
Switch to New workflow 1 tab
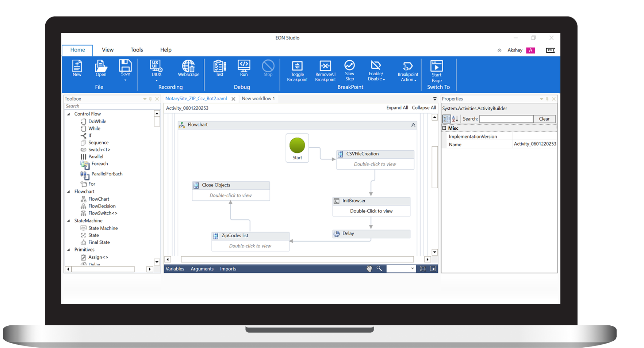point(258,99)
